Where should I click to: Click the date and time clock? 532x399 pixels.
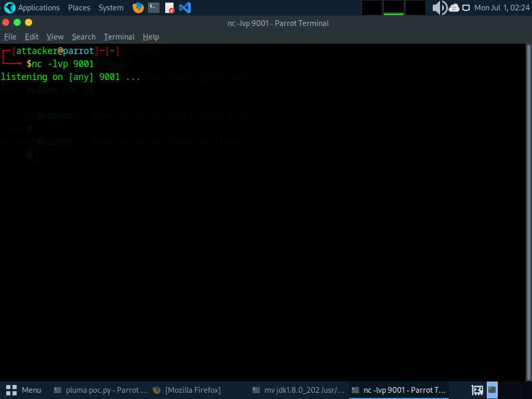pyautogui.click(x=501, y=8)
